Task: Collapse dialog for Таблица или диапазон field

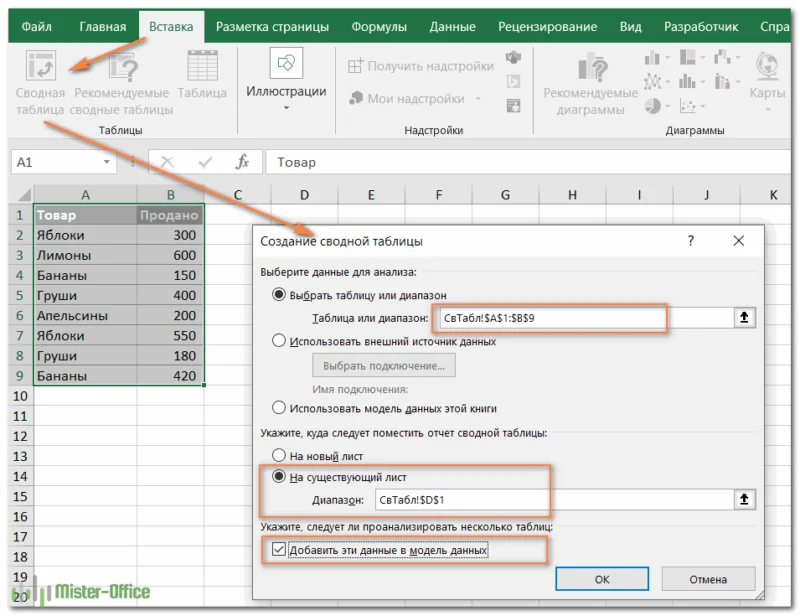Action: pyautogui.click(x=745, y=318)
